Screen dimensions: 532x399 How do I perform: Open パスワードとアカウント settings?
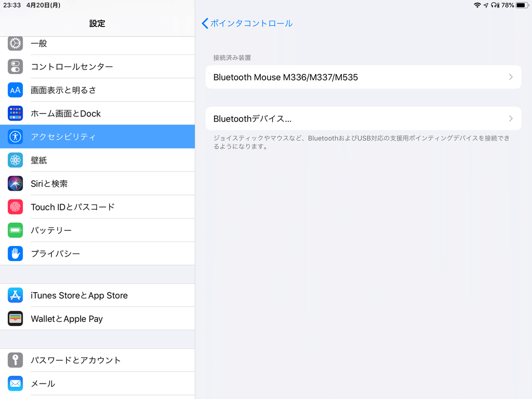[98, 360]
